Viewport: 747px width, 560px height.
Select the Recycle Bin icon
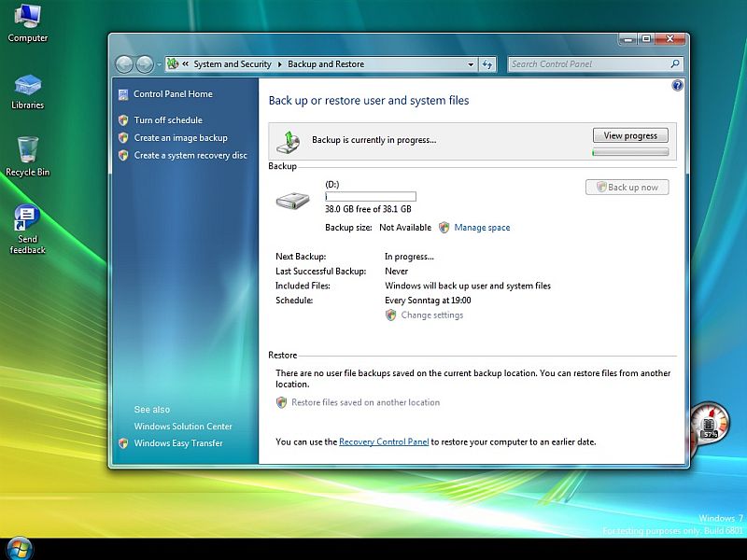[27, 157]
